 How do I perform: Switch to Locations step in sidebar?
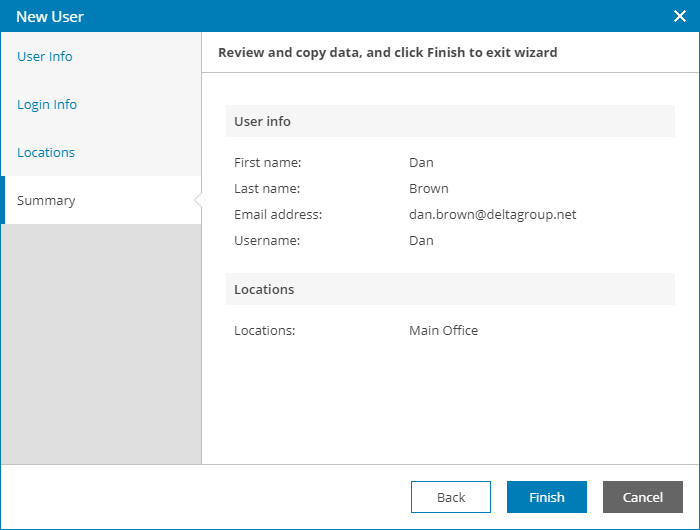coord(46,153)
